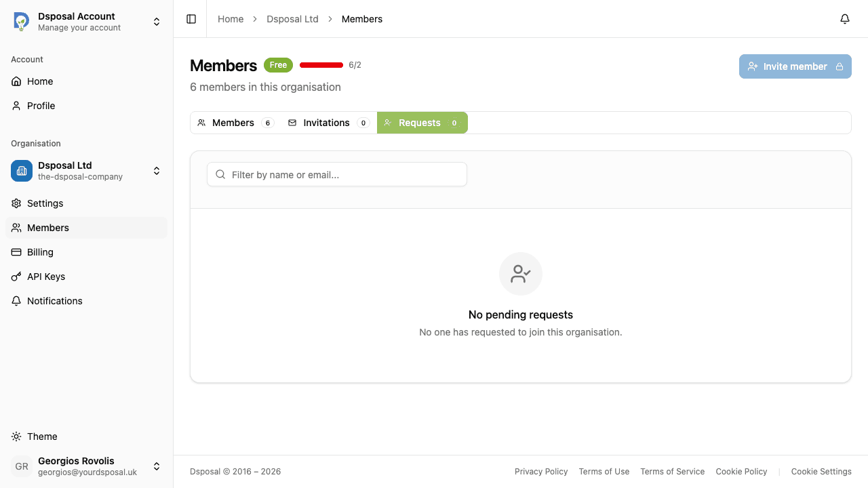Click the Invite member button

click(x=795, y=66)
